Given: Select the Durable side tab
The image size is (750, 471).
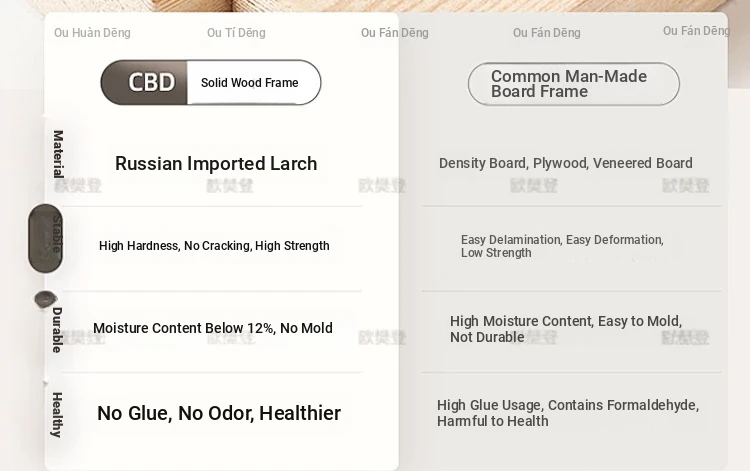Looking at the screenshot, I should coord(57,330).
